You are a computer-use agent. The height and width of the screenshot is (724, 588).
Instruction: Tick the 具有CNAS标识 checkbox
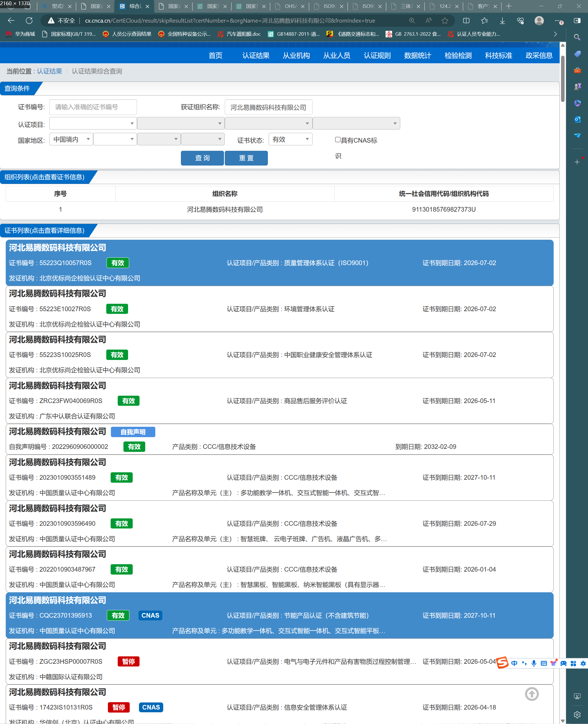337,139
